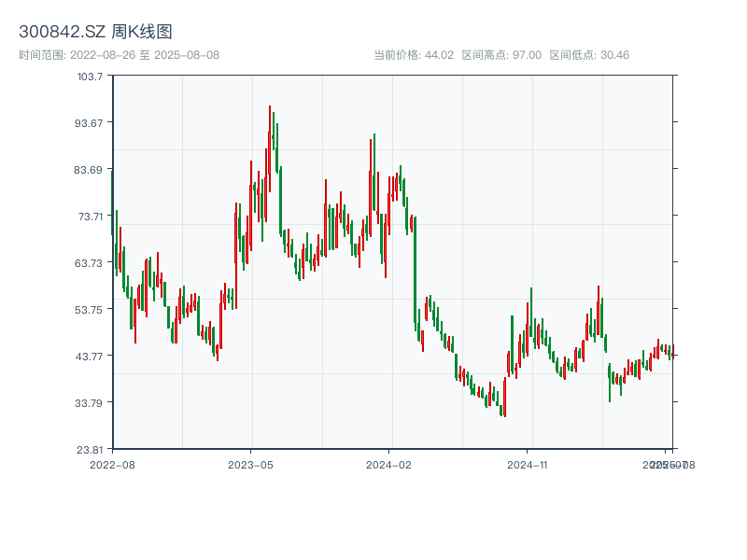Click x-axis date label 2022-08
747x560 pixels.
[x=112, y=465]
